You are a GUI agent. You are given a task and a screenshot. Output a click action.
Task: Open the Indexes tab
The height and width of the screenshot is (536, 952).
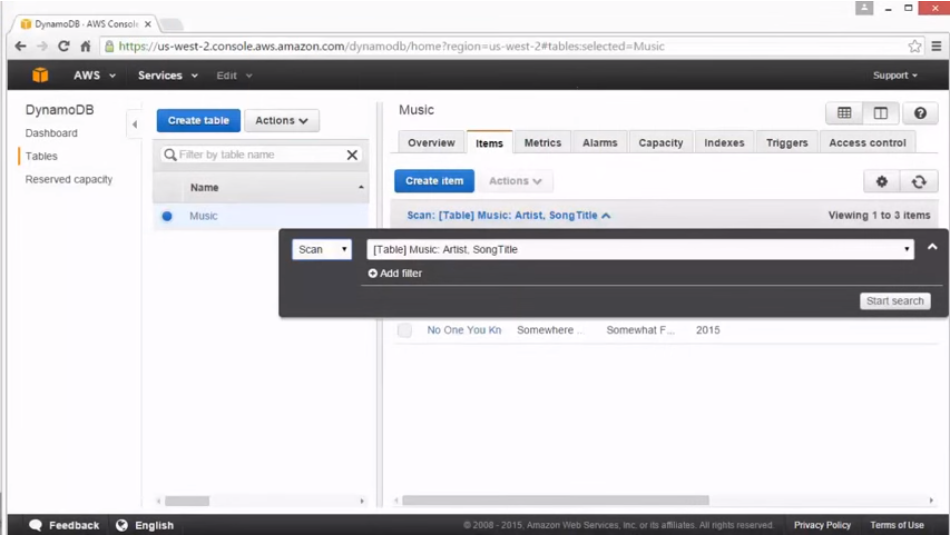point(724,143)
